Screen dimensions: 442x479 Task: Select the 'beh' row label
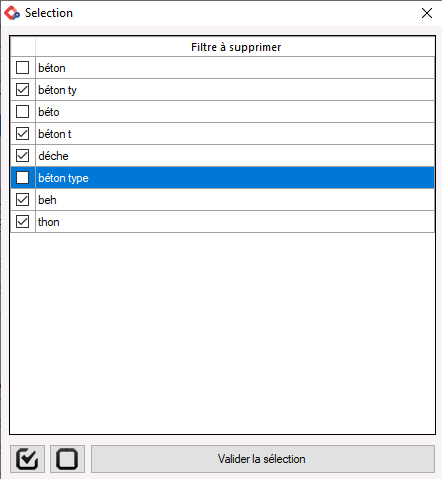tap(47, 200)
